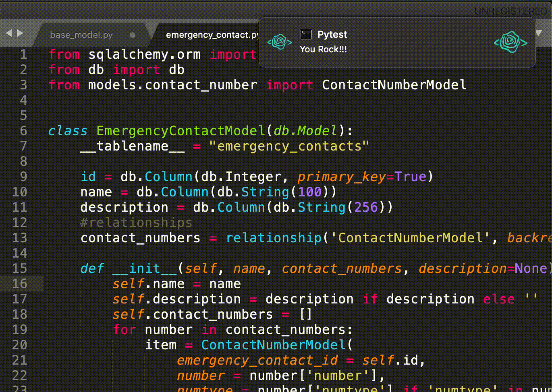
Task: Select the emergency_contact.py tab
Action: (x=212, y=35)
